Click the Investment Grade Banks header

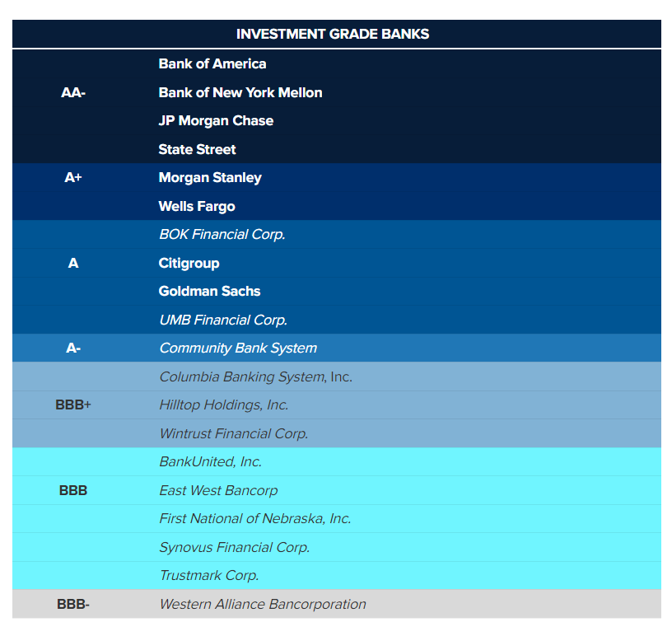click(x=333, y=34)
